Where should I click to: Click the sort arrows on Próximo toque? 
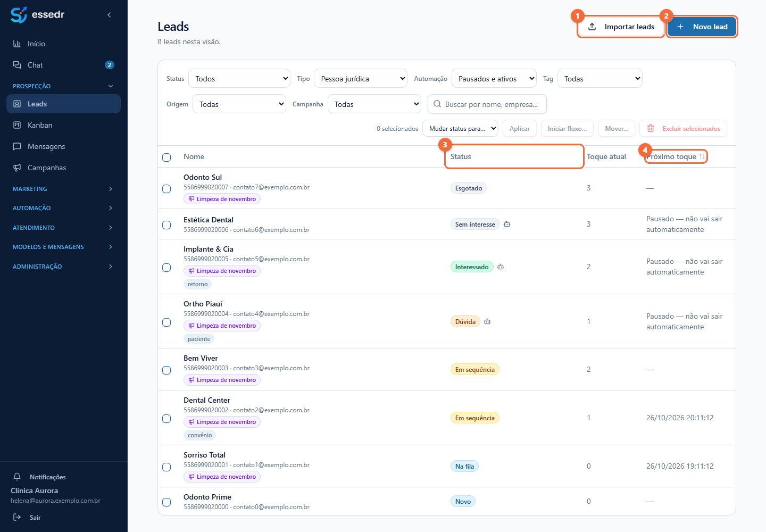(702, 156)
